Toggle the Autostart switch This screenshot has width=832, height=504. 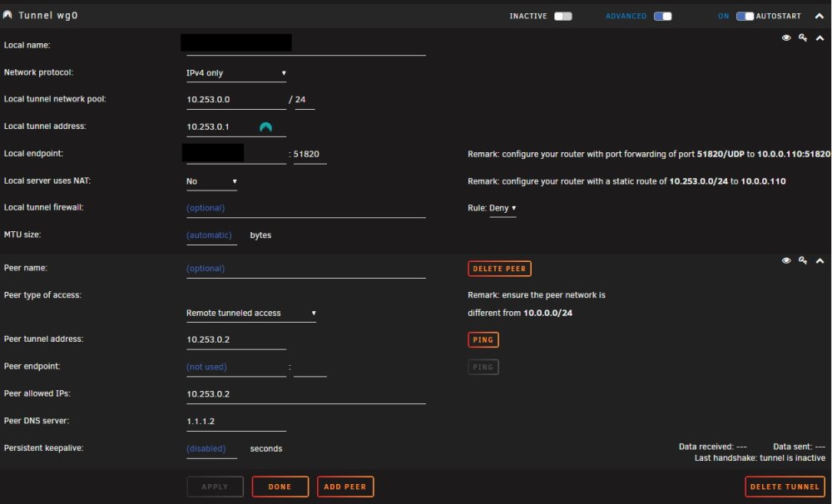pos(745,16)
